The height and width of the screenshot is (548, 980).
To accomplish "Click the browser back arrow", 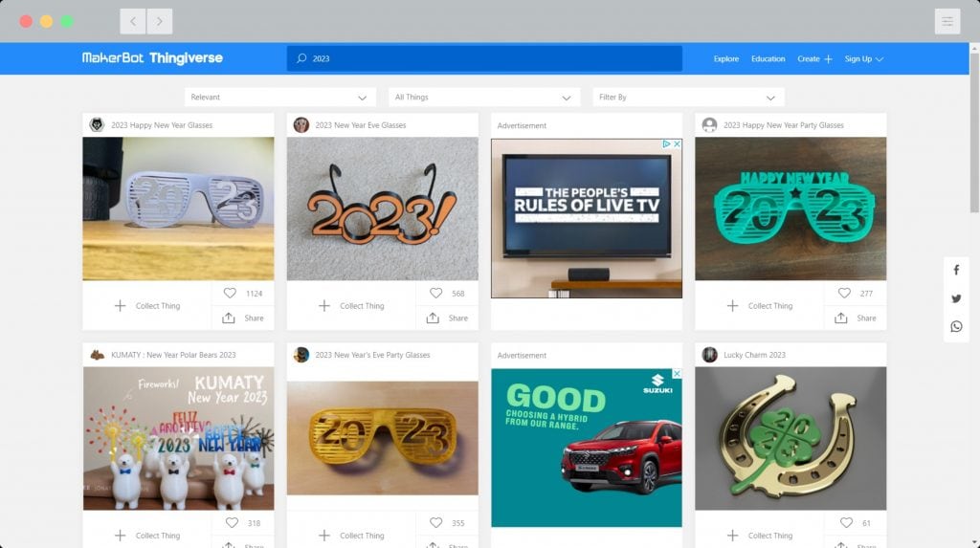I will click(x=133, y=21).
